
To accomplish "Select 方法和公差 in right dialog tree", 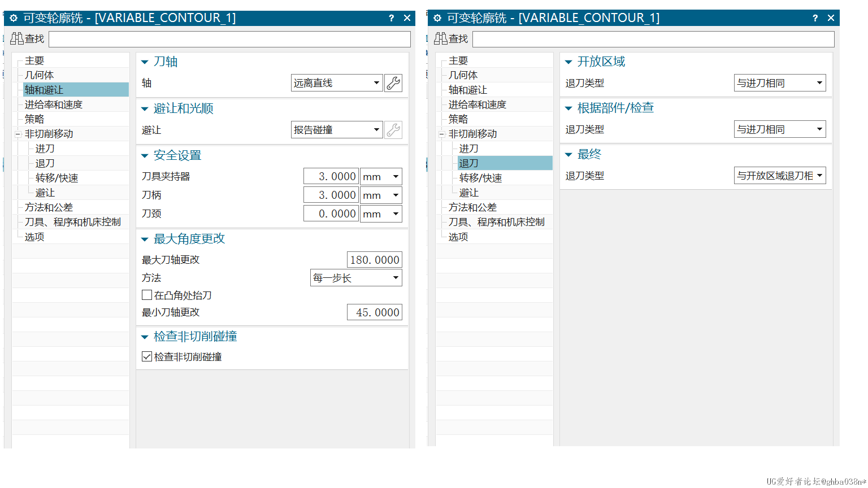I will [x=472, y=207].
